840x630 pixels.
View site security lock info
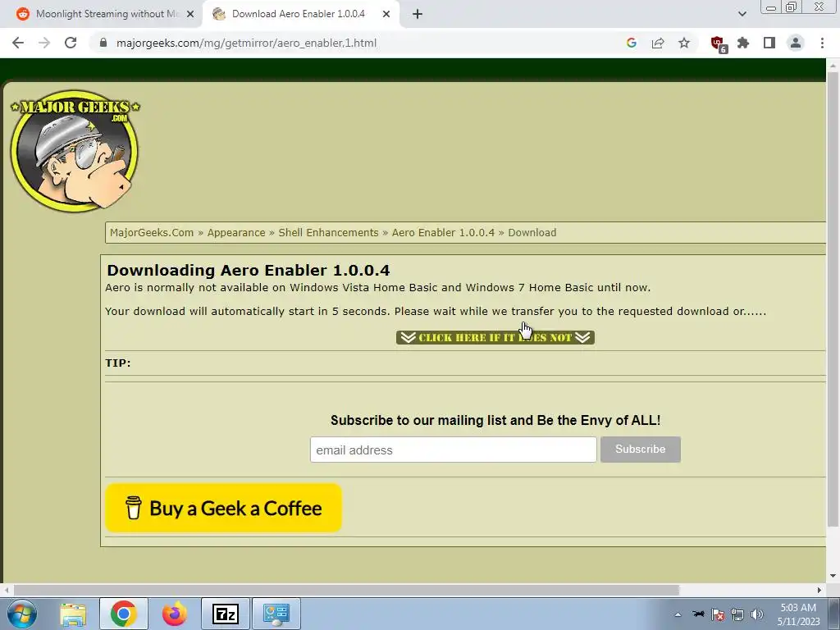103,43
